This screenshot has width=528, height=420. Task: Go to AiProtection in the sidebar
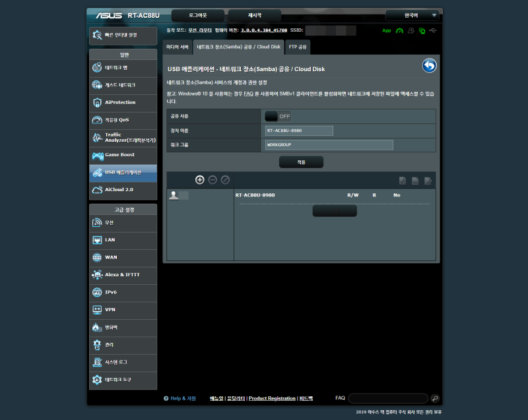(123, 103)
